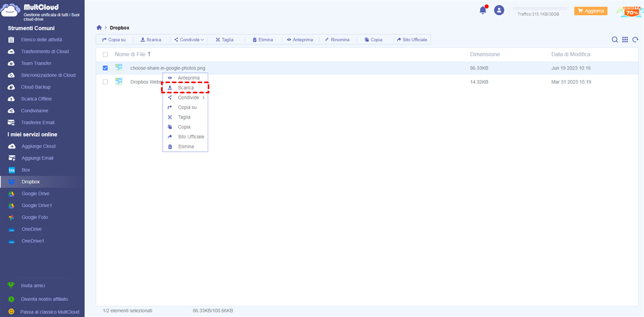Open Sincronizzazione di Cloud
The height and width of the screenshot is (317, 644).
(48, 75)
